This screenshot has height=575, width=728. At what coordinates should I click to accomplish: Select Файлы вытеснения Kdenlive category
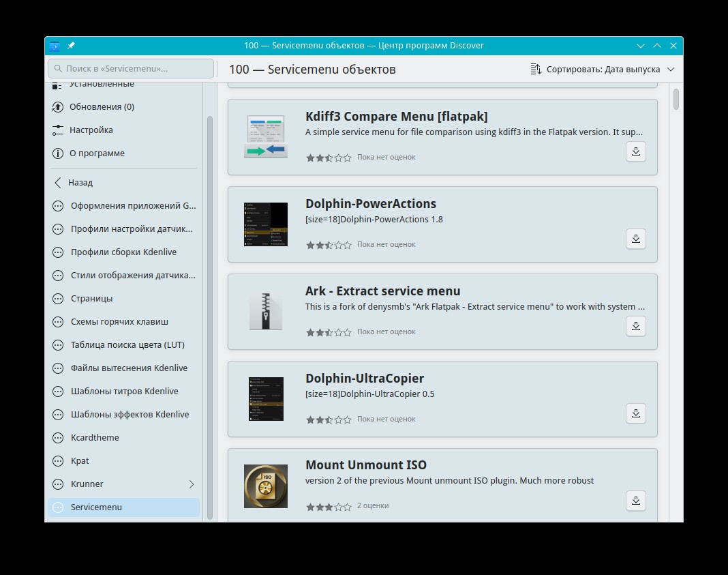point(123,368)
